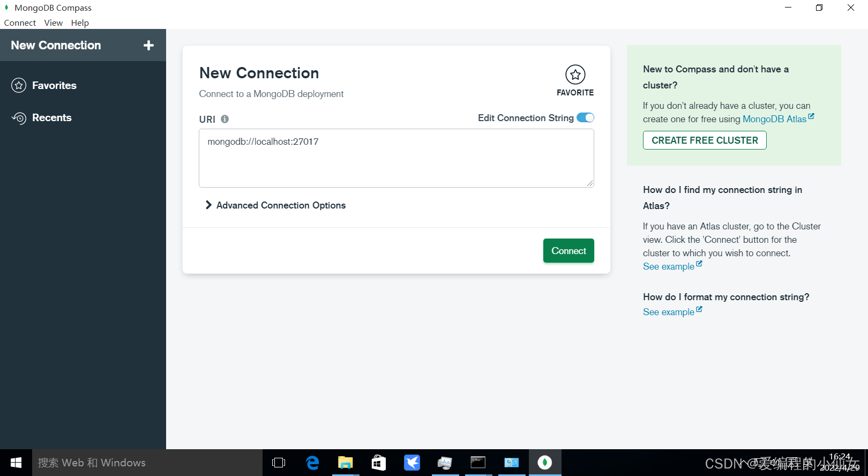
Task: Click CREATE FREE CLUSTER button
Action: pos(705,140)
